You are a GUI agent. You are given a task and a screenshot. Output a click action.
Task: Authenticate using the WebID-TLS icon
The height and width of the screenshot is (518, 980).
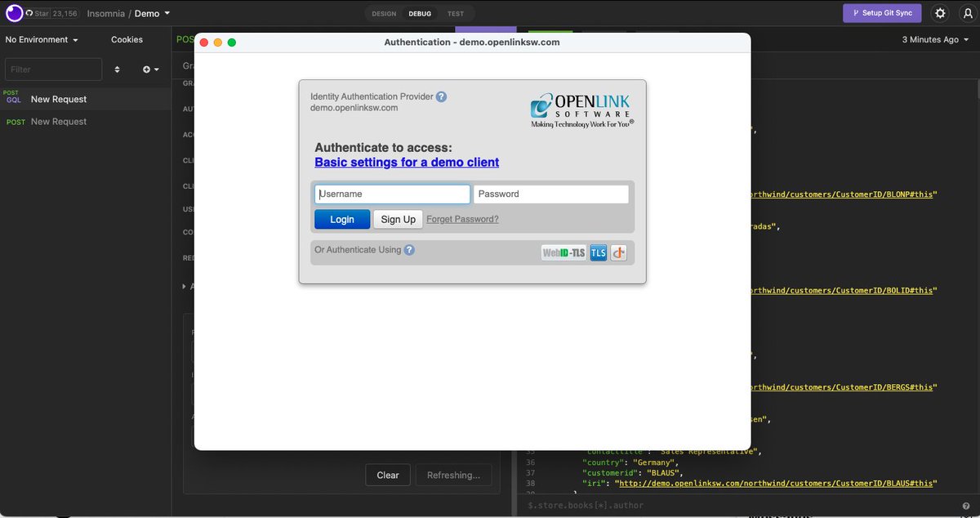coord(563,252)
